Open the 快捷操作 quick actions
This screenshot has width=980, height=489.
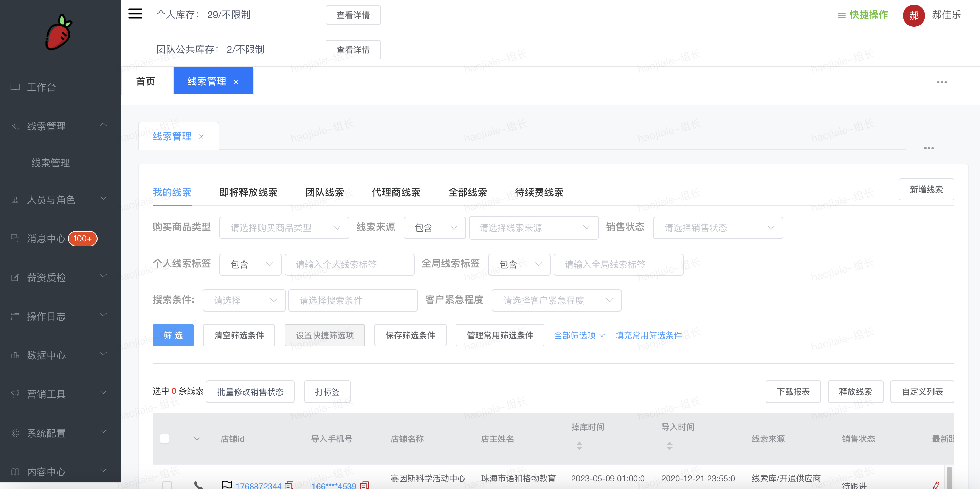coord(862,15)
